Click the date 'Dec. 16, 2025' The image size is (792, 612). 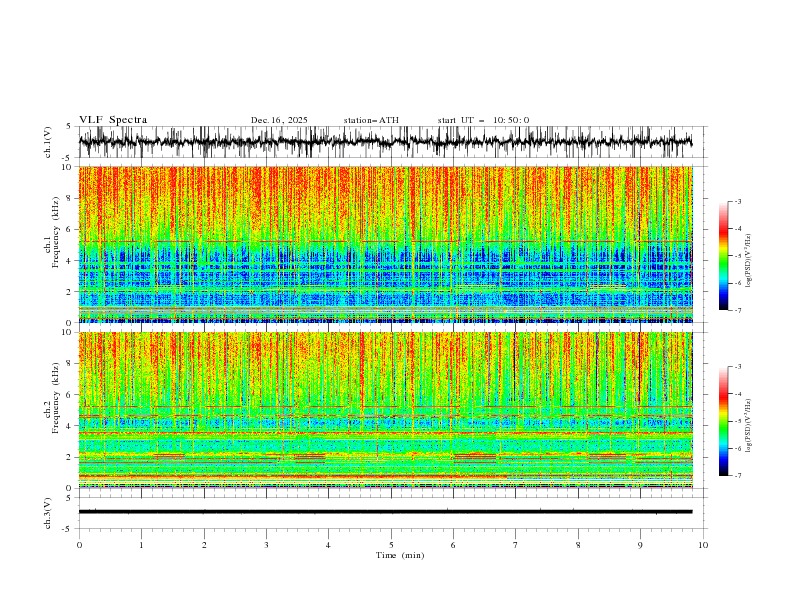(x=279, y=120)
